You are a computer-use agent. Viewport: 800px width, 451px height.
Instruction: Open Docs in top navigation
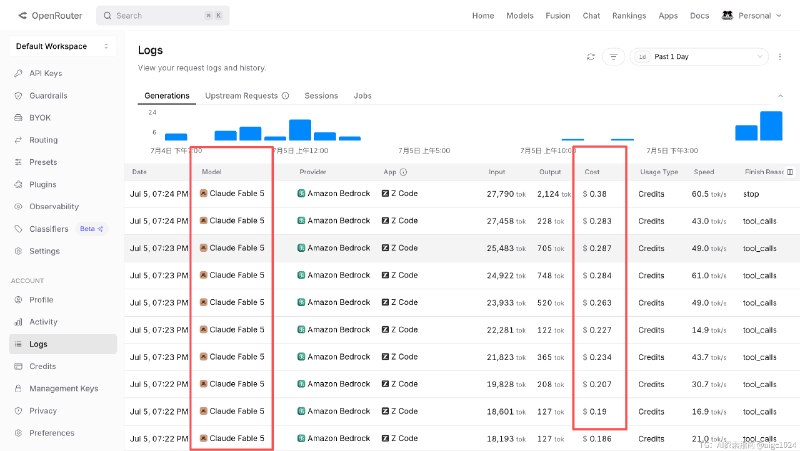699,16
